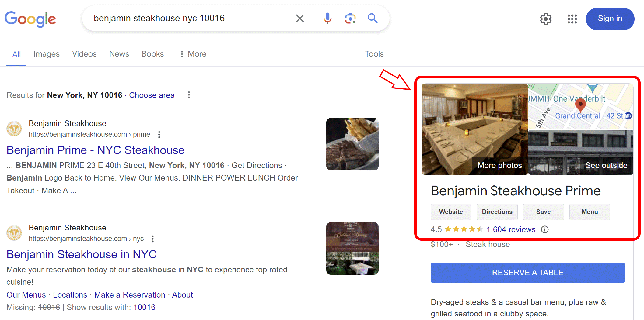Clear the search box text
Screen dimensions: 644x320
[300, 19]
